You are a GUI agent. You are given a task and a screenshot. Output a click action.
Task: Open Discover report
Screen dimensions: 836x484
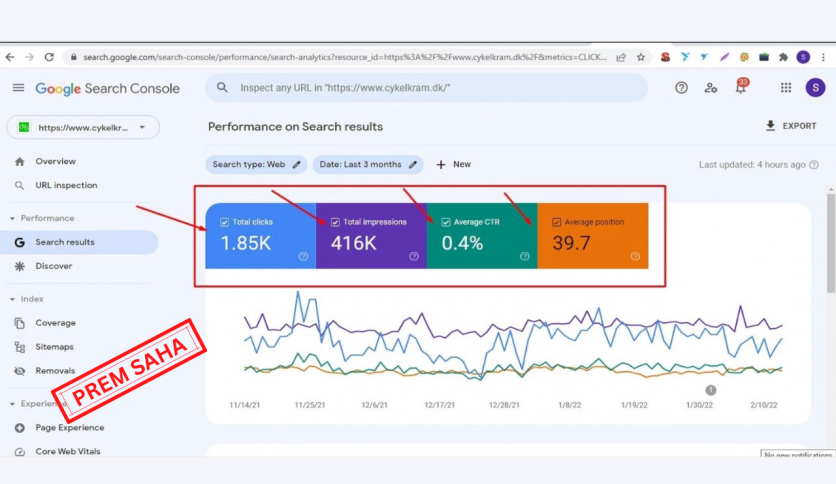(53, 266)
